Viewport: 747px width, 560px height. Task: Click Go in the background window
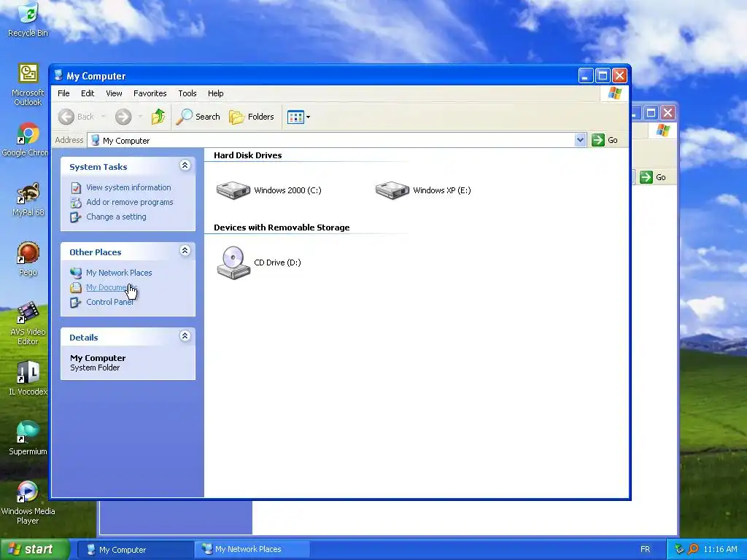point(653,177)
